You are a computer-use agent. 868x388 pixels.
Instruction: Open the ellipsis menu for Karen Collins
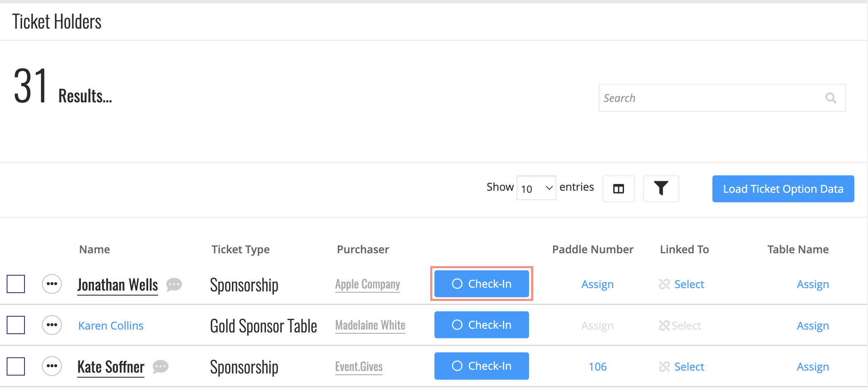pos(51,325)
